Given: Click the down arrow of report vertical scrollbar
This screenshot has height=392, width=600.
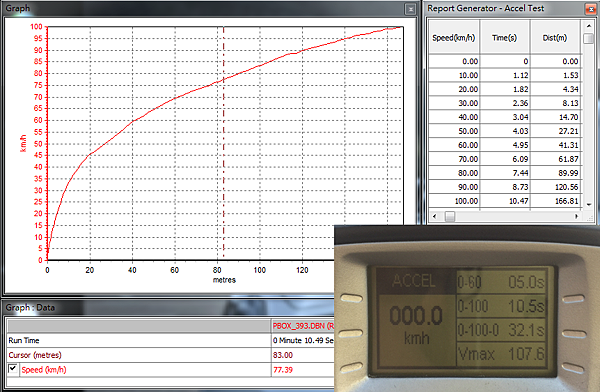Looking at the screenshot, I should (x=589, y=204).
